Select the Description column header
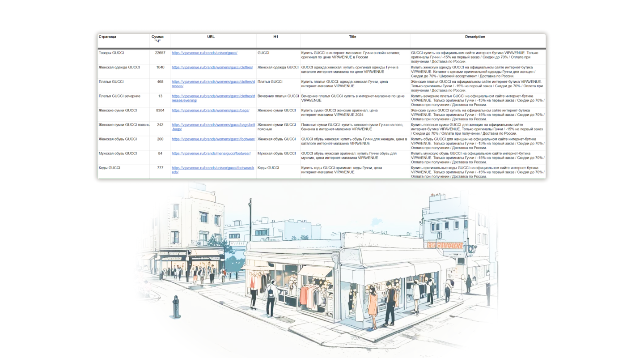 tap(475, 37)
